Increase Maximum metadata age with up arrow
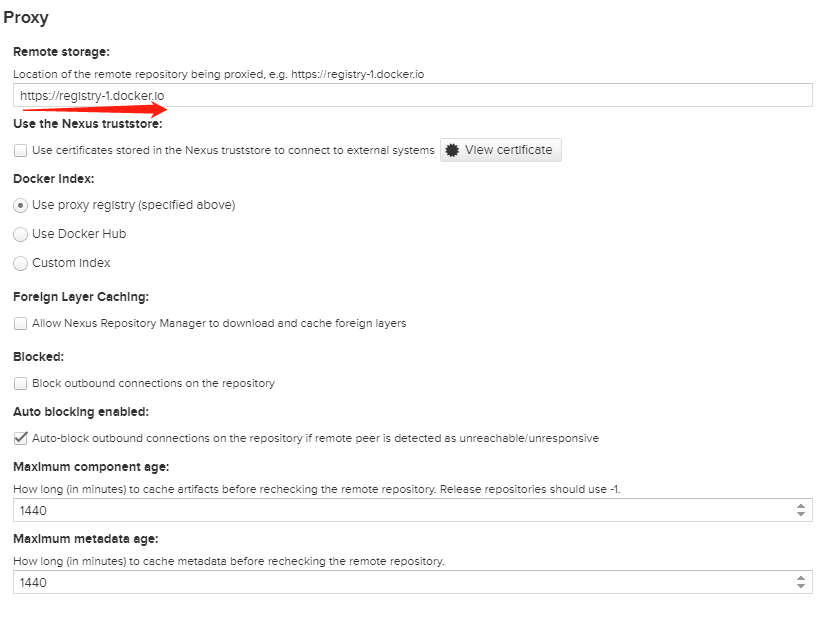 click(801, 578)
